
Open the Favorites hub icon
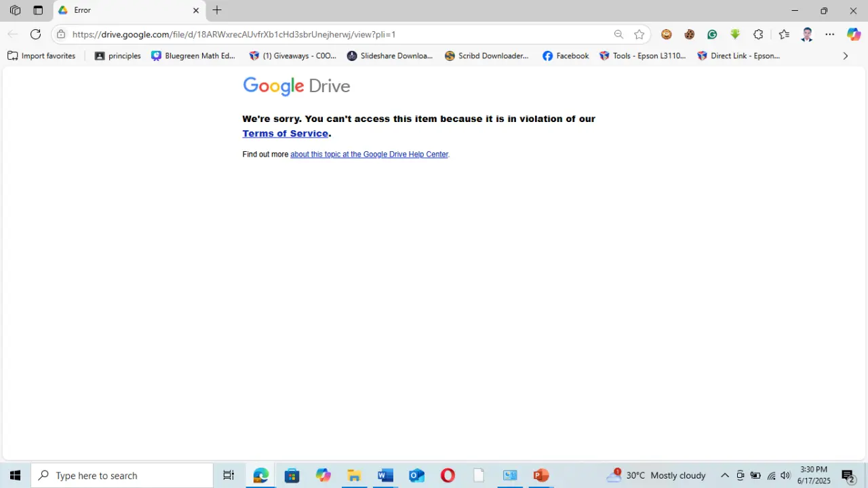tap(785, 35)
